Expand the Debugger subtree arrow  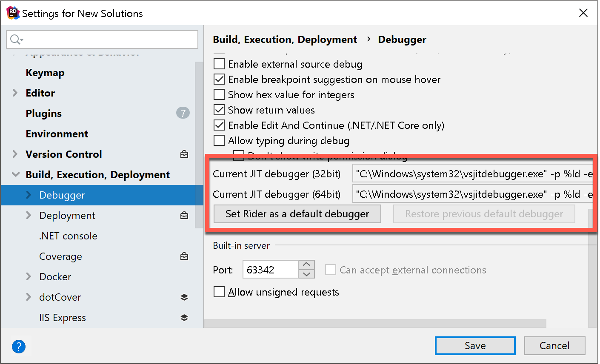[29, 195]
